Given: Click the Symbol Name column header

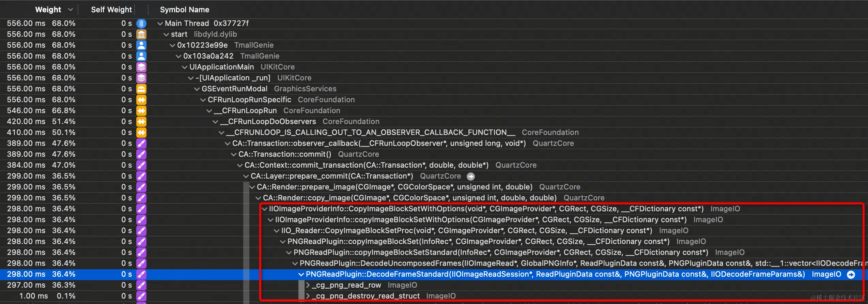Looking at the screenshot, I should 185,10.
